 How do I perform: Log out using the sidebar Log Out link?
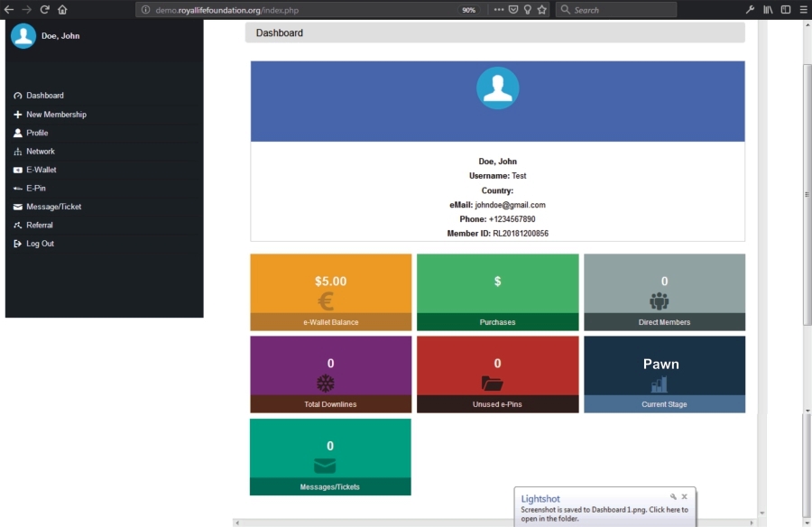click(40, 244)
